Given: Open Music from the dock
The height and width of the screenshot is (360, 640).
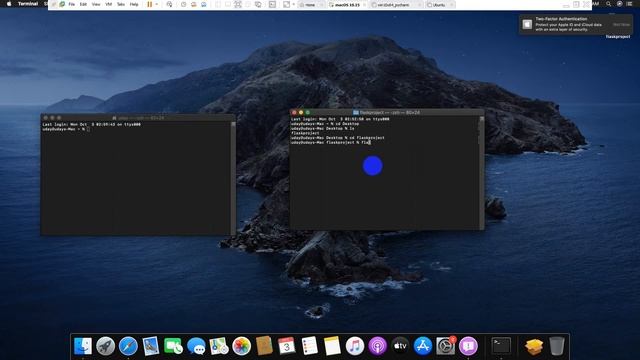Looking at the screenshot, I should (x=355, y=346).
